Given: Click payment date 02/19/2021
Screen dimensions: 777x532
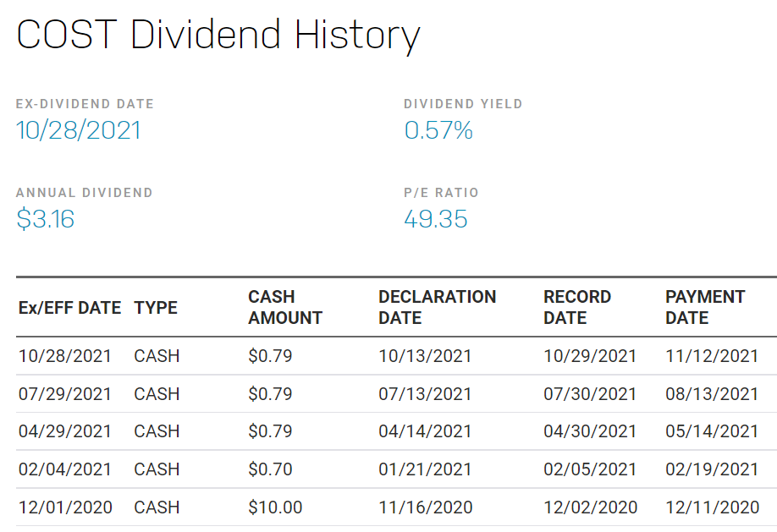Looking at the screenshot, I should click(x=712, y=469).
